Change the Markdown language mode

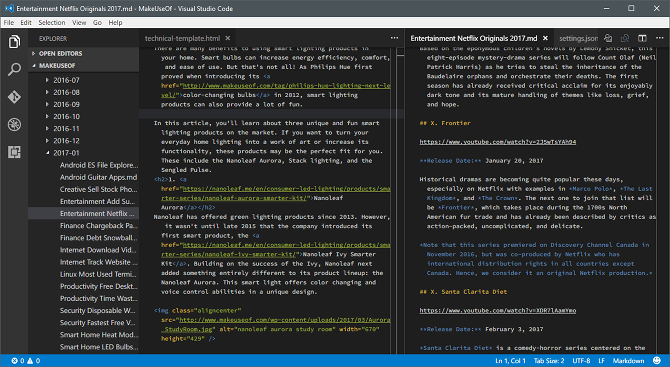pos(628,361)
